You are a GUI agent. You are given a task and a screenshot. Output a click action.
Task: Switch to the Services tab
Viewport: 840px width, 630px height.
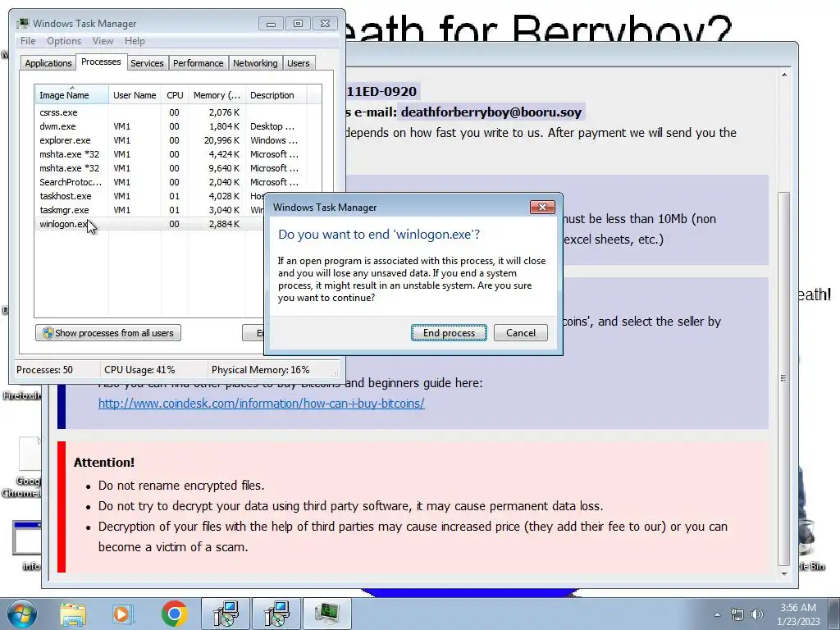click(x=147, y=63)
